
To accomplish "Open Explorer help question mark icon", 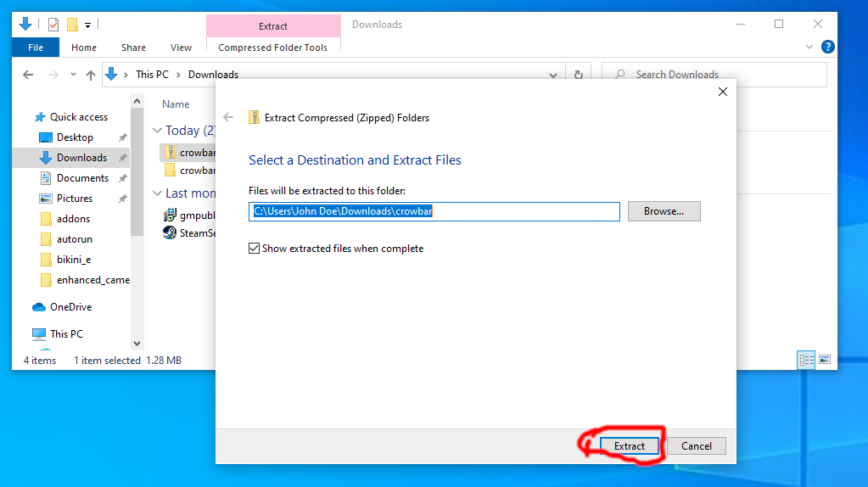I will pyautogui.click(x=827, y=47).
